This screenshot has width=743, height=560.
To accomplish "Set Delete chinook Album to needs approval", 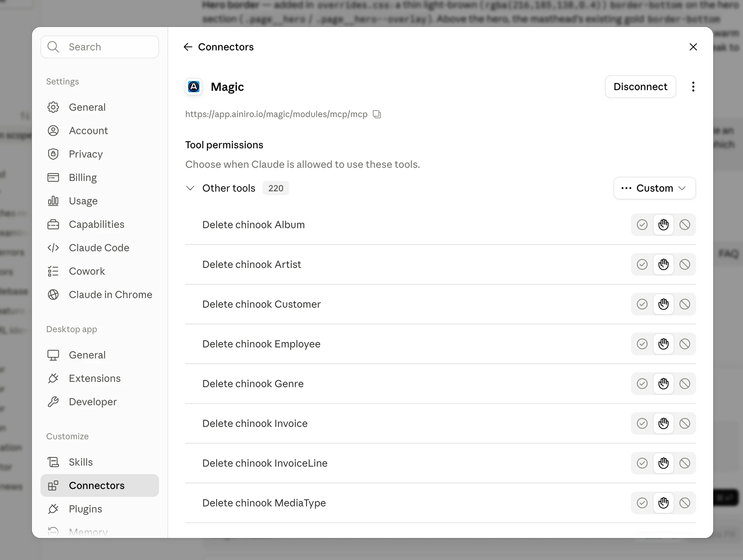I will [663, 225].
